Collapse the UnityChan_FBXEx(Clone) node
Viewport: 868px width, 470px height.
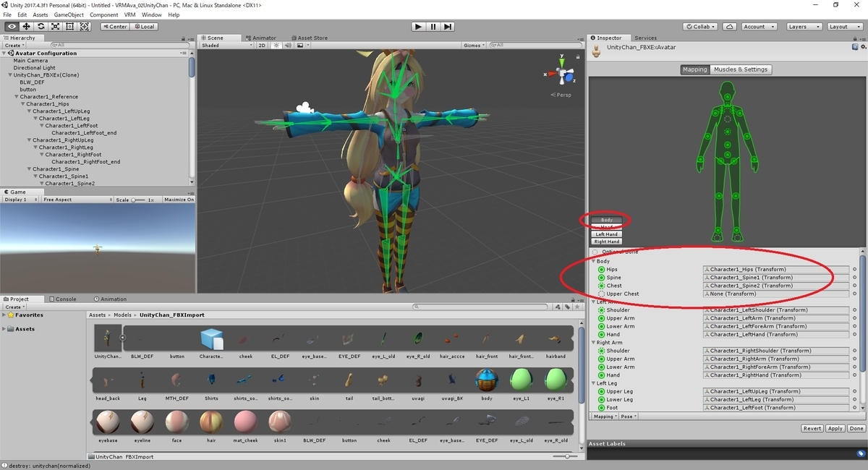(x=10, y=75)
